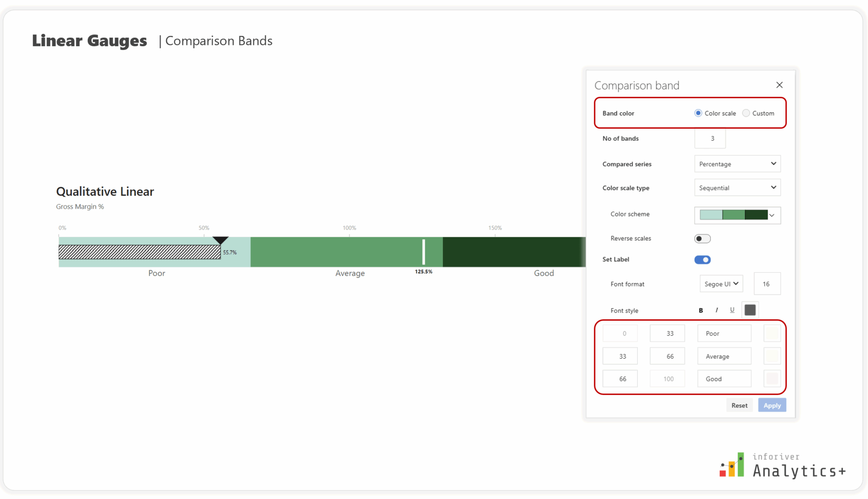The image size is (868, 499).
Task: Open the Color scale type dropdown
Action: pyautogui.click(x=737, y=188)
